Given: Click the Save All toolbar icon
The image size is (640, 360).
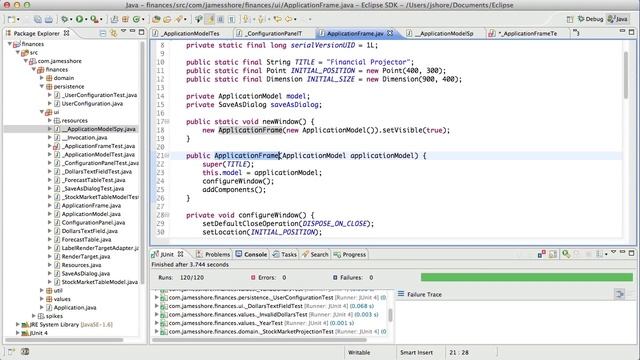Looking at the screenshot, I should [38, 19].
